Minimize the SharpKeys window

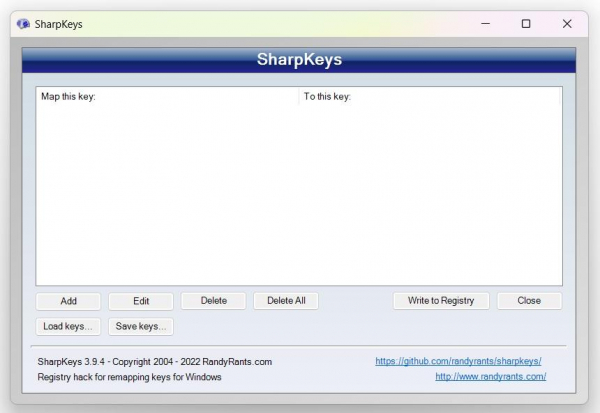(x=485, y=24)
